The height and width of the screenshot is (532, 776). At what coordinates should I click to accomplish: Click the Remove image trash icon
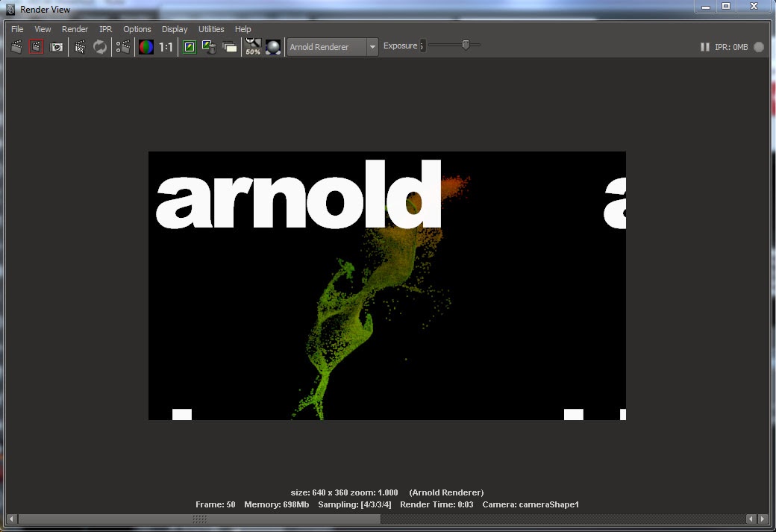[x=210, y=47]
